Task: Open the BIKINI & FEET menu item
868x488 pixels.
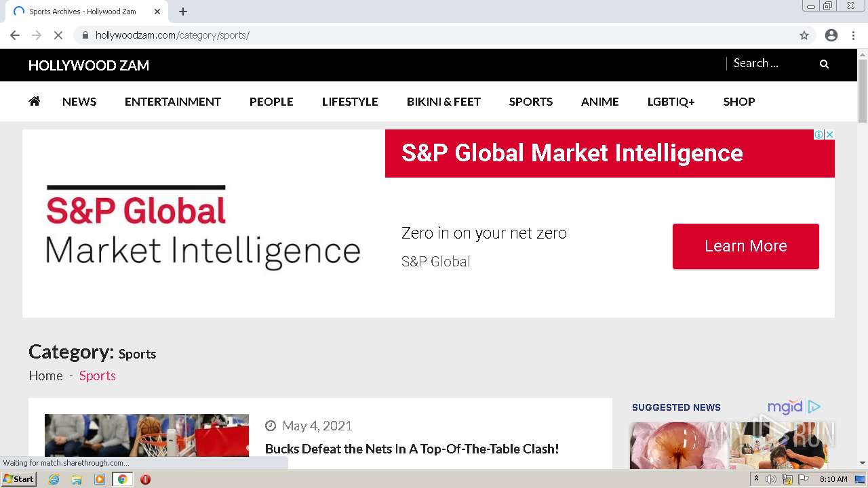Action: pyautogui.click(x=443, y=102)
